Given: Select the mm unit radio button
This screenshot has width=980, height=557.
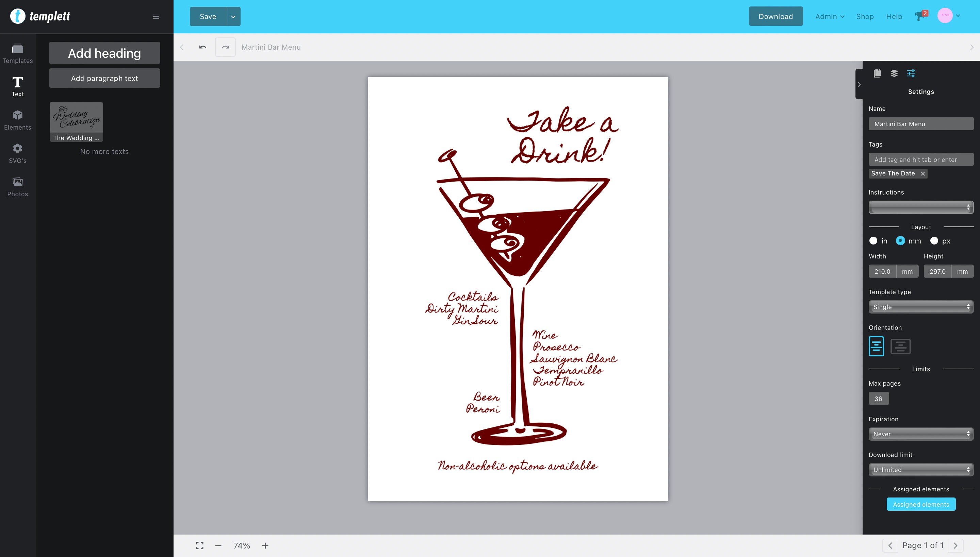Looking at the screenshot, I should [x=901, y=241].
